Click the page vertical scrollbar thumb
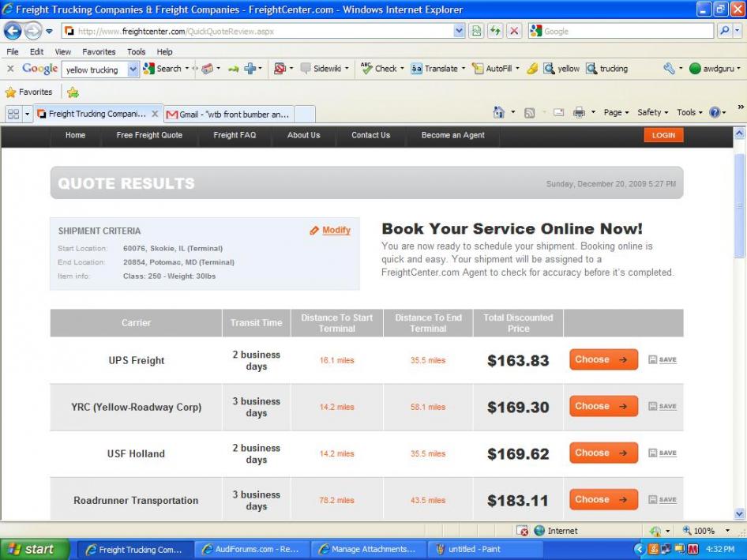The height and width of the screenshot is (560, 747). (739, 205)
